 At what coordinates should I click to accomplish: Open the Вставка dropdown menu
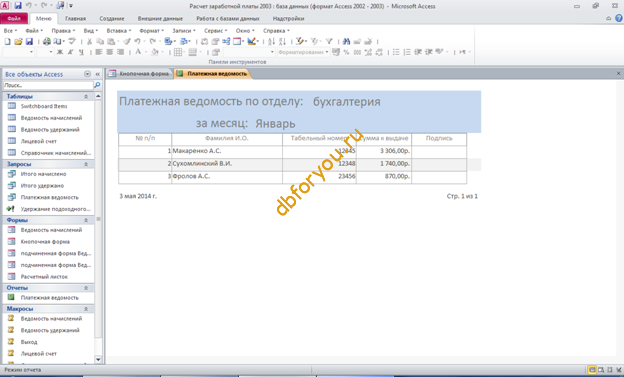coord(119,31)
